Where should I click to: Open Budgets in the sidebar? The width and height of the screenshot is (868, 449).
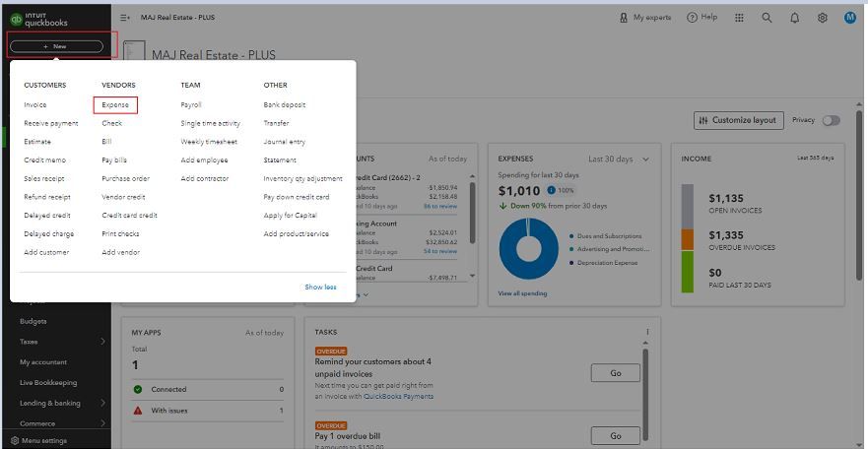pyautogui.click(x=33, y=321)
